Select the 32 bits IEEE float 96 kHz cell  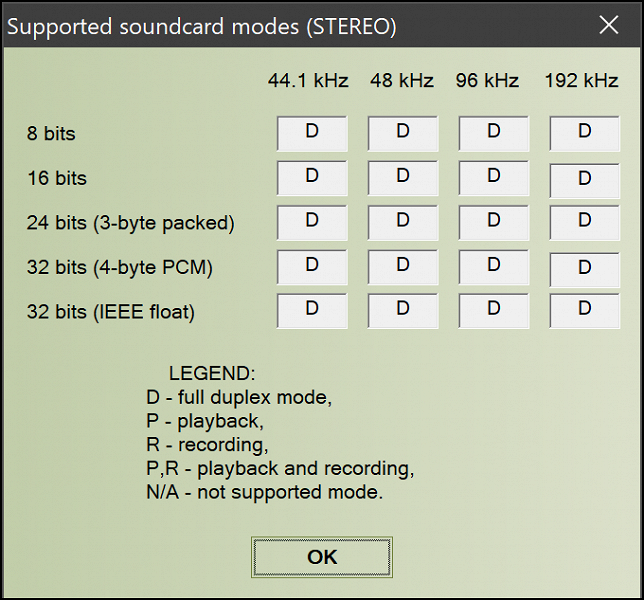(494, 311)
